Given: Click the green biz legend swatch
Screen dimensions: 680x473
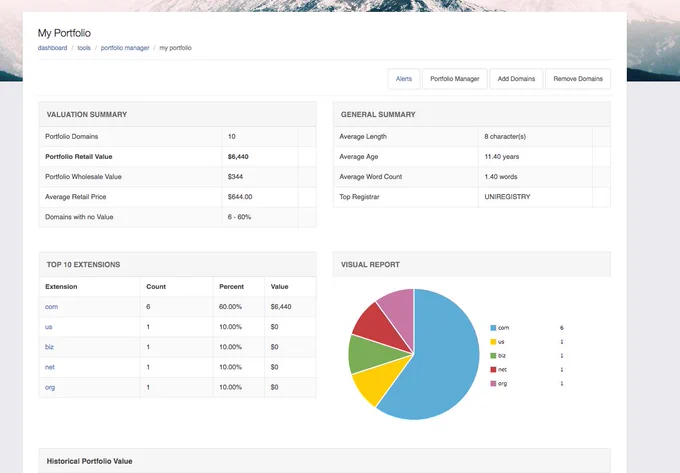Looking at the screenshot, I should 493,356.
